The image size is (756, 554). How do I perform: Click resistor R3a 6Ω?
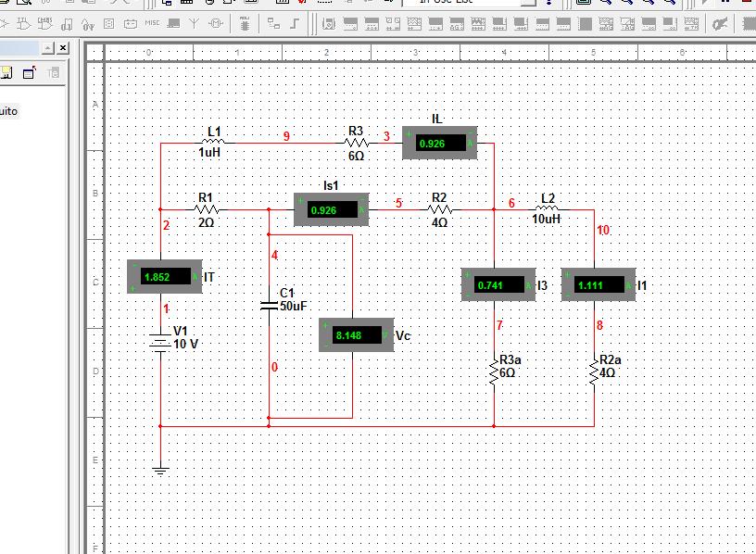[x=494, y=371]
